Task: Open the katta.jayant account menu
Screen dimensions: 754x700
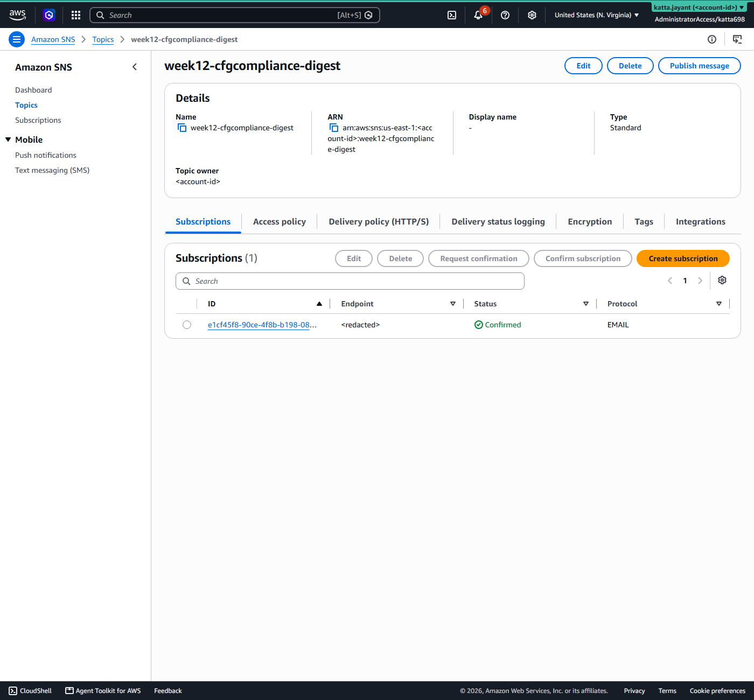Action: [699, 8]
